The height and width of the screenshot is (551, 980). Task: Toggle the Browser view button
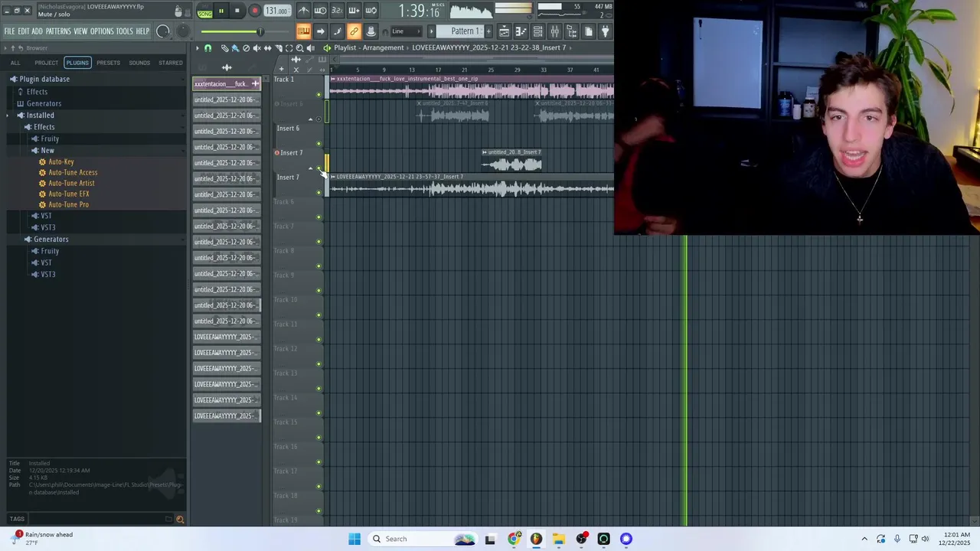[x=572, y=31]
